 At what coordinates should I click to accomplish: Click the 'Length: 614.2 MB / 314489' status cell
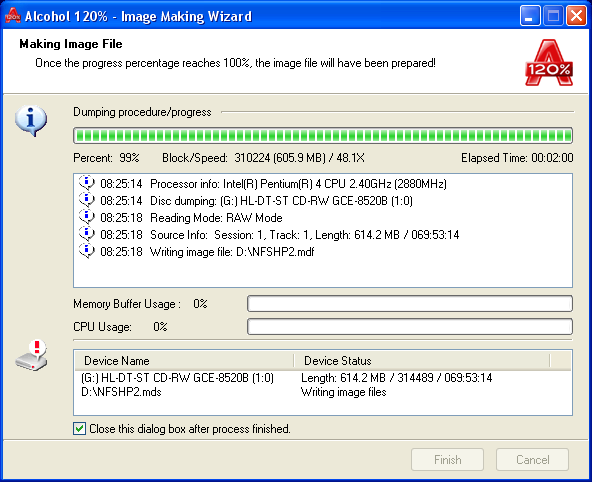point(396,378)
